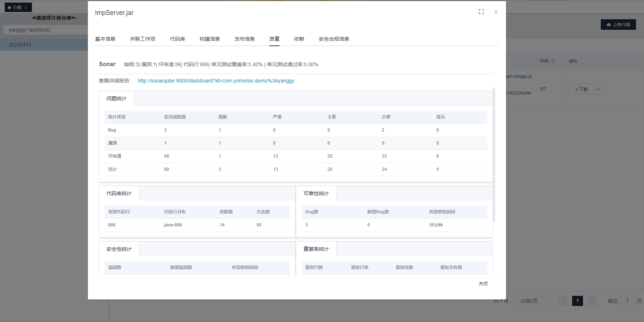Click the 关闭 button in dialog footer
Image resolution: width=644 pixels, height=322 pixels.
point(483,283)
